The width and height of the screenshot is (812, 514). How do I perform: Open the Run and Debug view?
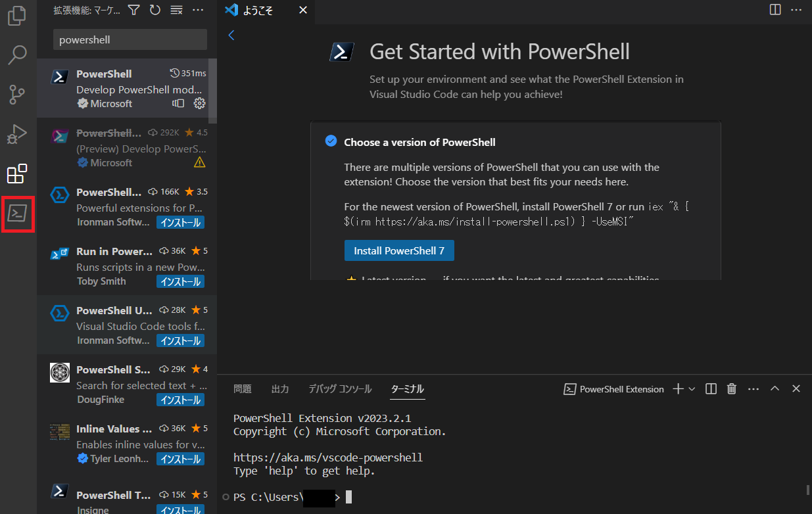click(x=17, y=134)
